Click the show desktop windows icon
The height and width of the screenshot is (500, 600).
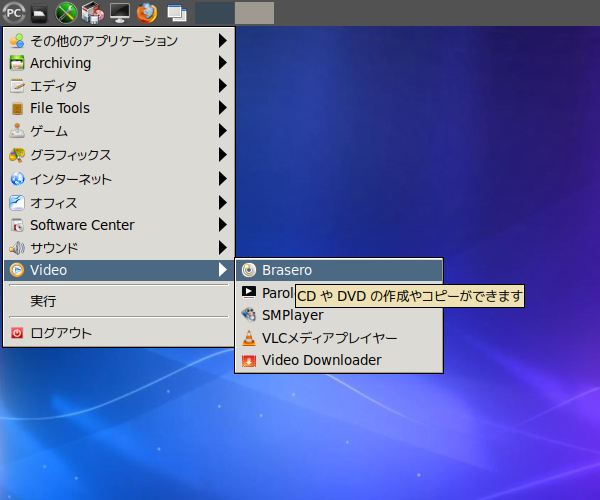[x=177, y=13]
